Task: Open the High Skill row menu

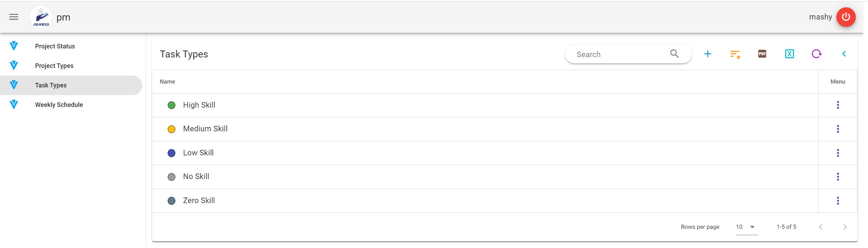Action: point(838,105)
